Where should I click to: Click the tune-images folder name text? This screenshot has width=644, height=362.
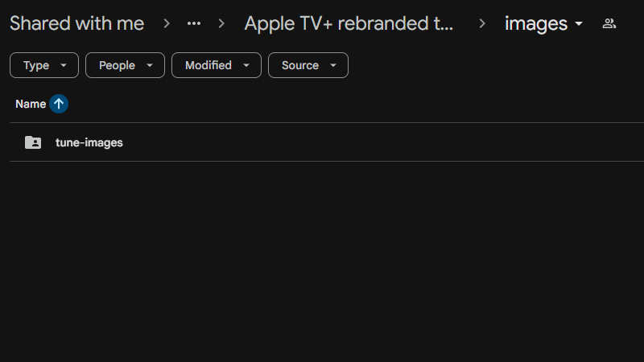point(89,142)
